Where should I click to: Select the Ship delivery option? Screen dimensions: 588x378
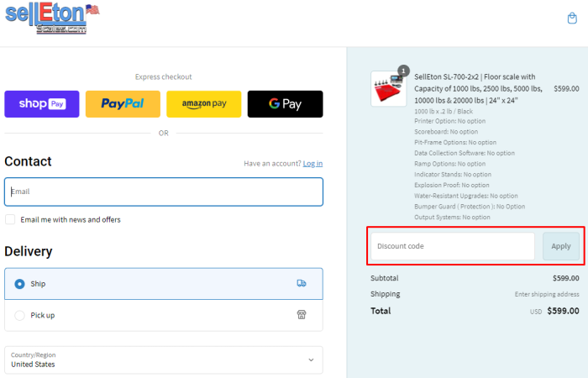point(164,284)
